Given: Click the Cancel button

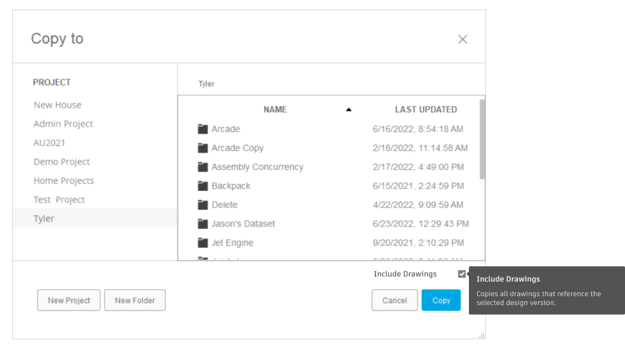Looking at the screenshot, I should point(394,301).
